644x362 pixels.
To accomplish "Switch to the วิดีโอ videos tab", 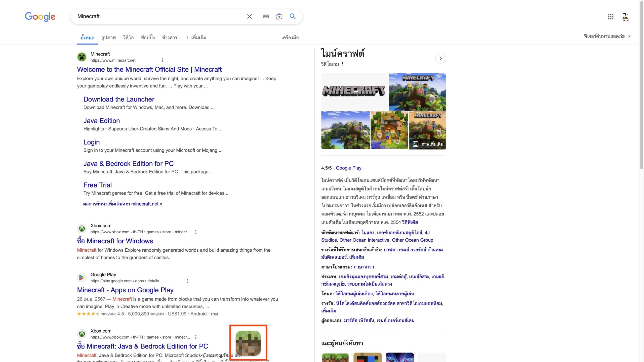I will click(x=128, y=37).
